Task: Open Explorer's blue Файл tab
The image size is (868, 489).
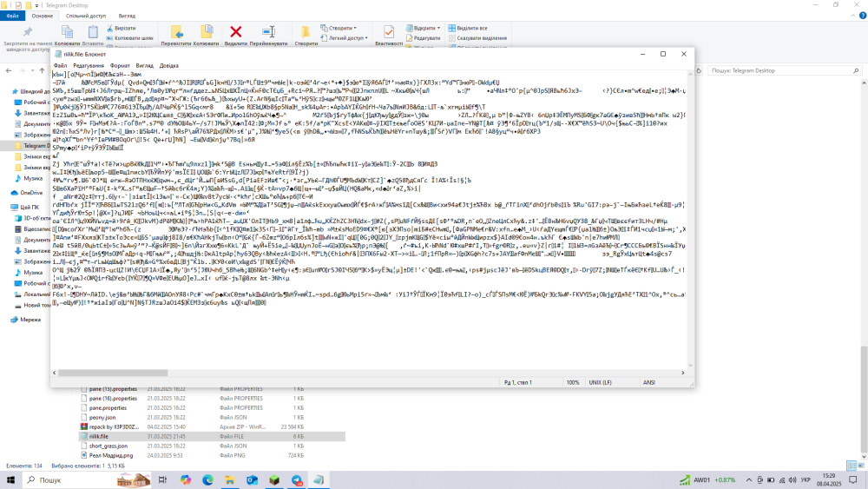Action: (12, 16)
